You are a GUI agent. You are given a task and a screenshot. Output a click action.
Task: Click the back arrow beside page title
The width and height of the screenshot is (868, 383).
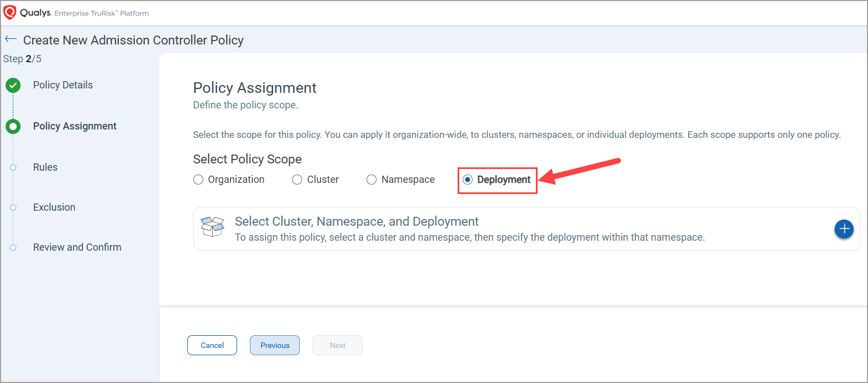(11, 39)
